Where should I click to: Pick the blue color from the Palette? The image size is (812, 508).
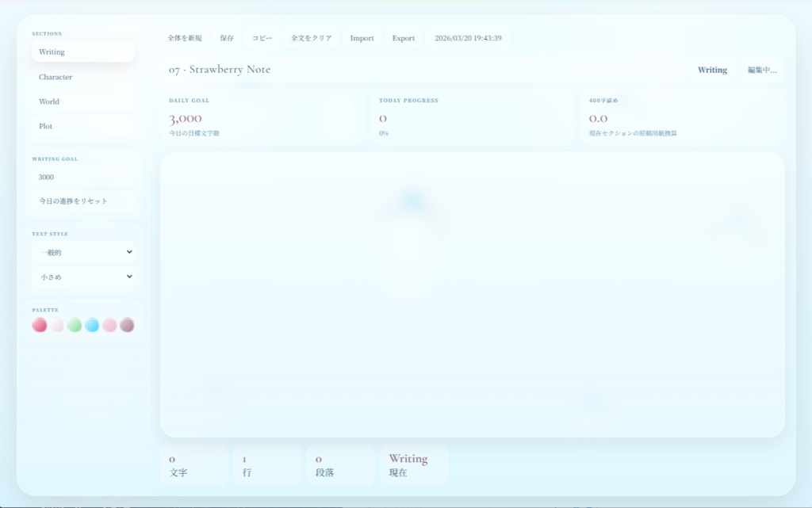click(x=92, y=324)
